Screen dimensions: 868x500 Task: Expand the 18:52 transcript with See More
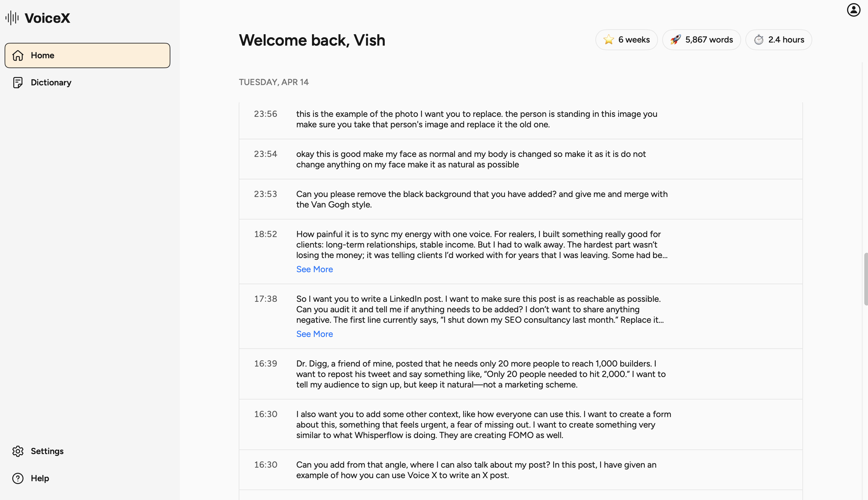coord(314,269)
